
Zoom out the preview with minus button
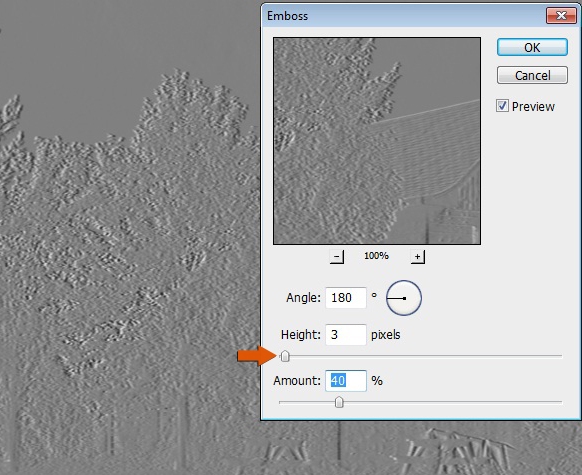coord(337,256)
